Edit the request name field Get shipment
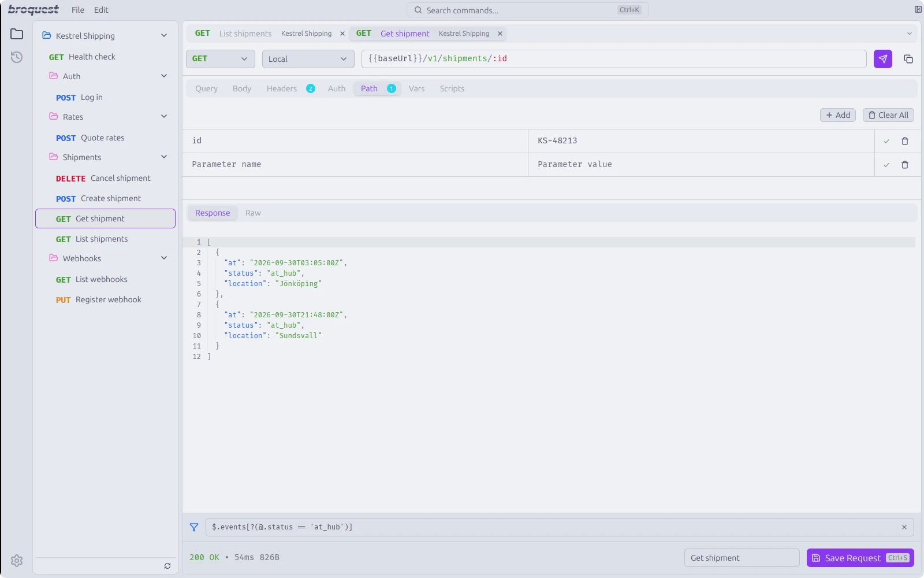This screenshot has height=578, width=924. [x=742, y=558]
